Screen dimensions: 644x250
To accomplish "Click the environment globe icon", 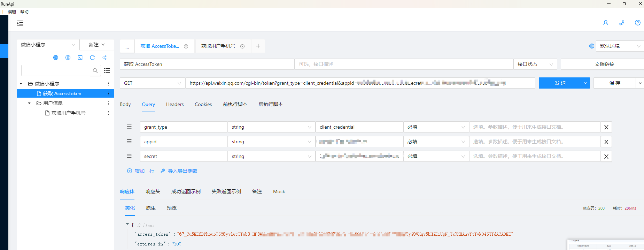I will (x=591, y=46).
